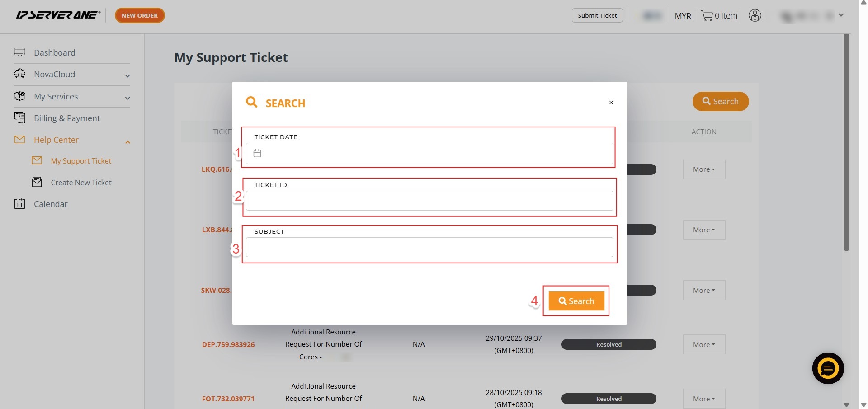Close the Search dialog
Image resolution: width=868 pixels, height=409 pixels.
click(x=611, y=103)
